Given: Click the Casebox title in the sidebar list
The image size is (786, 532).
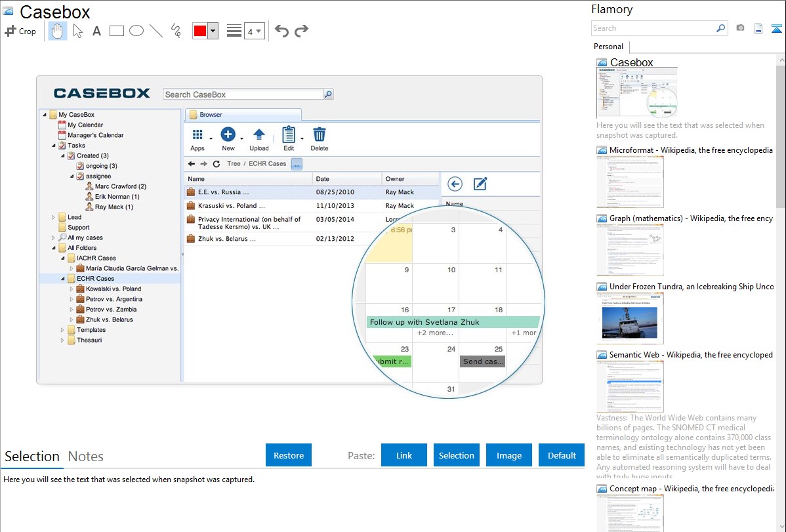Looking at the screenshot, I should 632,63.
